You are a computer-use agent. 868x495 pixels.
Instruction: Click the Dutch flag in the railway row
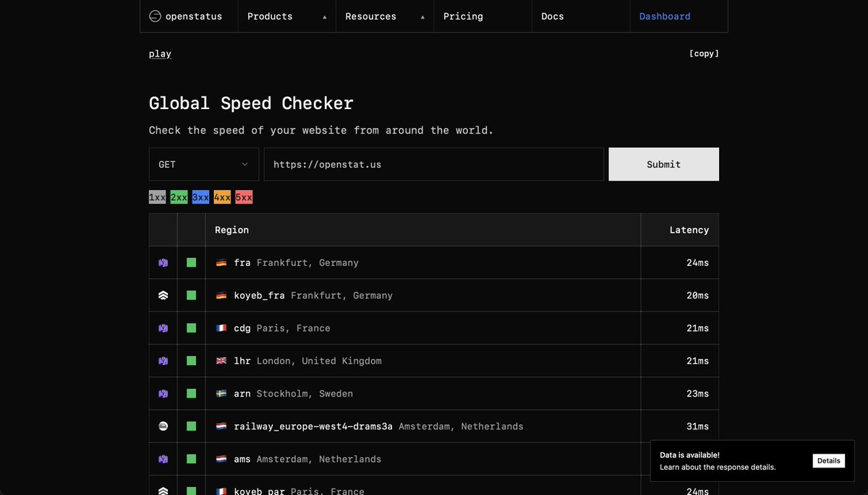(221, 426)
